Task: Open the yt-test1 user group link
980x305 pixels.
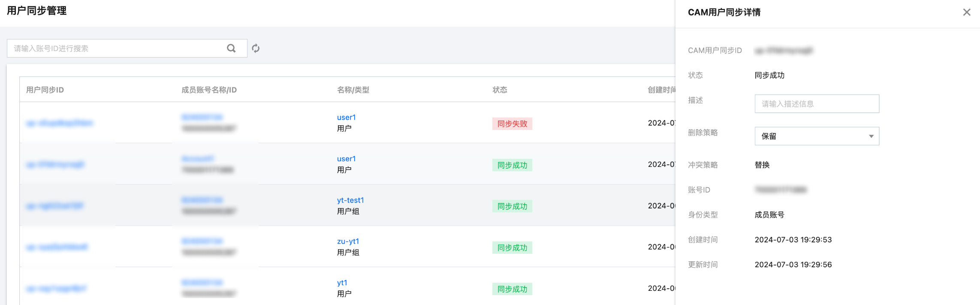Action: pos(350,200)
